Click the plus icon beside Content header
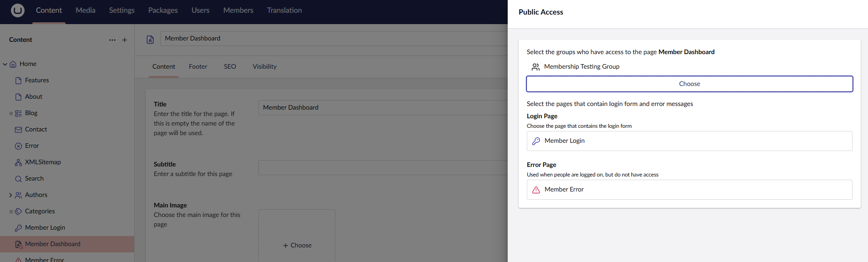The height and width of the screenshot is (262, 868). click(x=125, y=40)
